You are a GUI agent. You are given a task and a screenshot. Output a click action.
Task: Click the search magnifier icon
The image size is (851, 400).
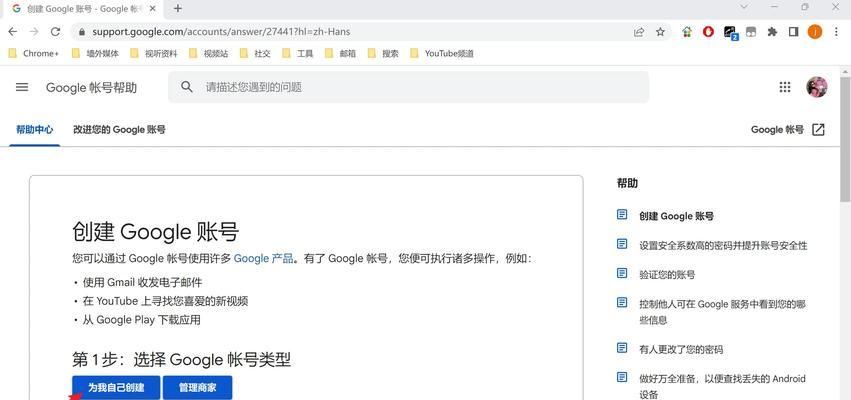click(187, 87)
